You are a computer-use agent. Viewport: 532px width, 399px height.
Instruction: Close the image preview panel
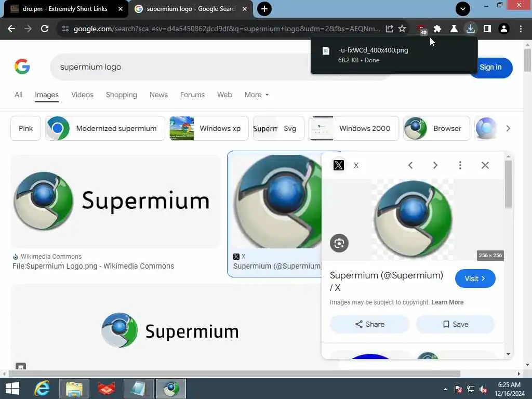point(485,165)
